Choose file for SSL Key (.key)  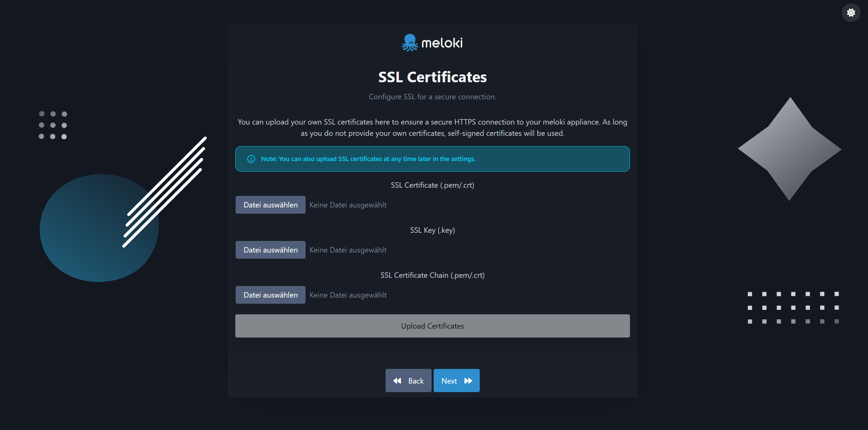click(x=270, y=250)
